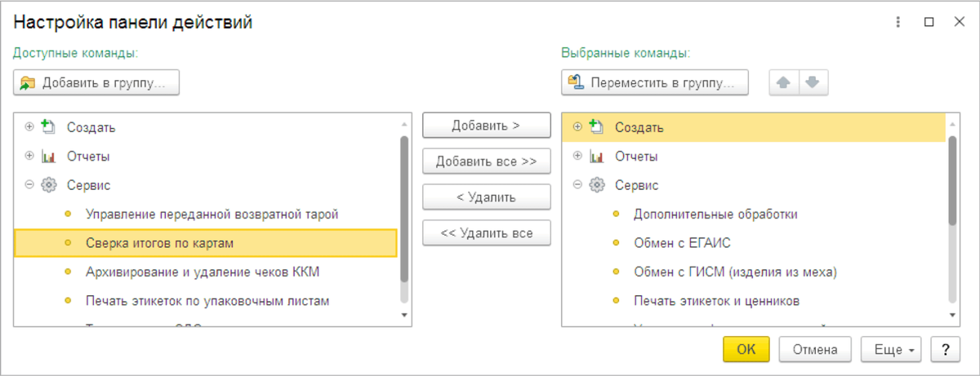The height and width of the screenshot is (376, 980).
Task: Select Дополнительные обработки in selected commands
Action: (755, 214)
